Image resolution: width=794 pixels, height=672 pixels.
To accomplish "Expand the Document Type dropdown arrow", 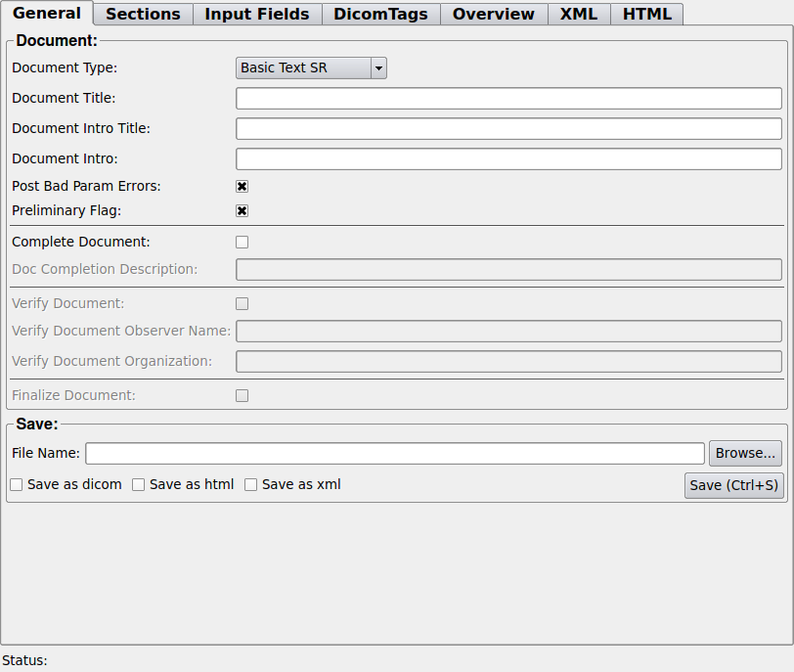I will (x=379, y=68).
